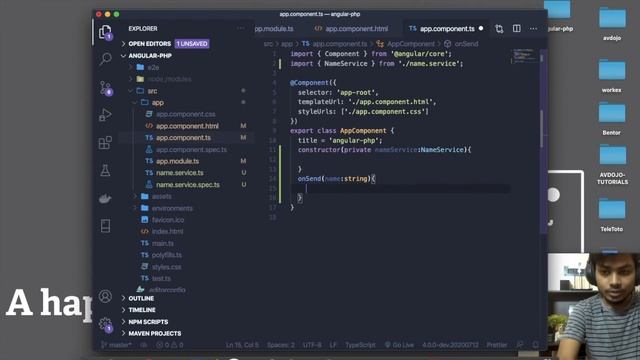Collapse the app folder

[x=158, y=102]
